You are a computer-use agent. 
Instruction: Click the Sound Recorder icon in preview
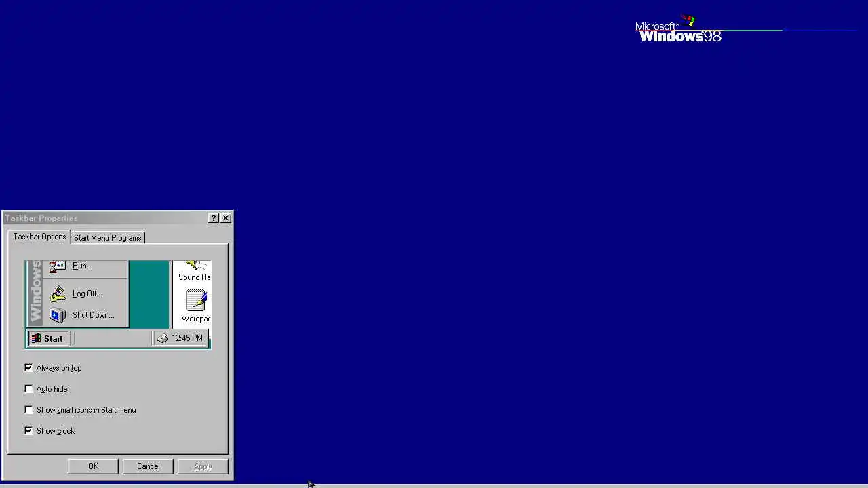[x=195, y=266]
